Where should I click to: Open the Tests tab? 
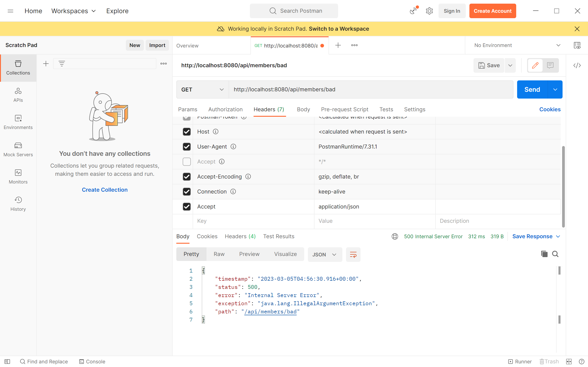(x=386, y=109)
